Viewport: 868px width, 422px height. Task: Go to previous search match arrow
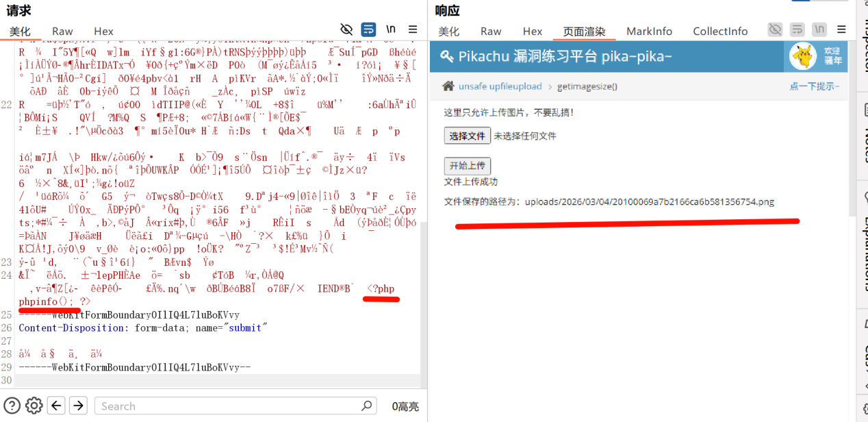(56, 406)
